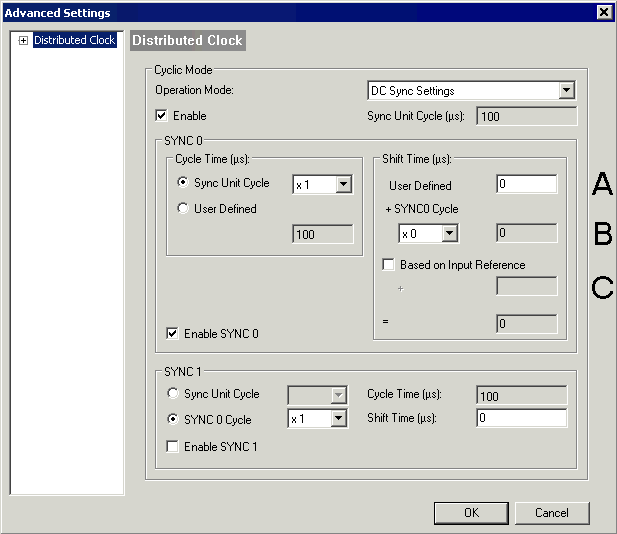Click the SYNC 1 Shift Time field
The image size is (617, 534).
(521, 418)
